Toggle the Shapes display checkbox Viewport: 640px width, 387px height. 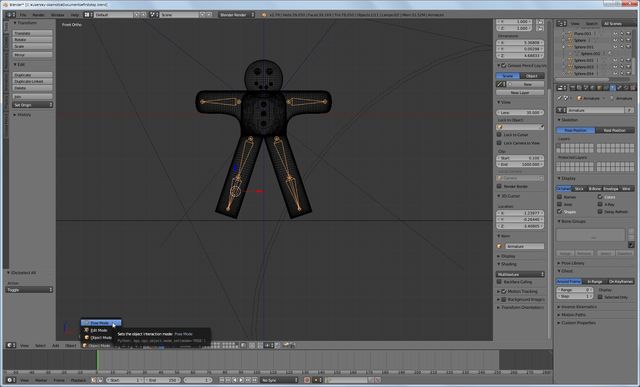560,211
